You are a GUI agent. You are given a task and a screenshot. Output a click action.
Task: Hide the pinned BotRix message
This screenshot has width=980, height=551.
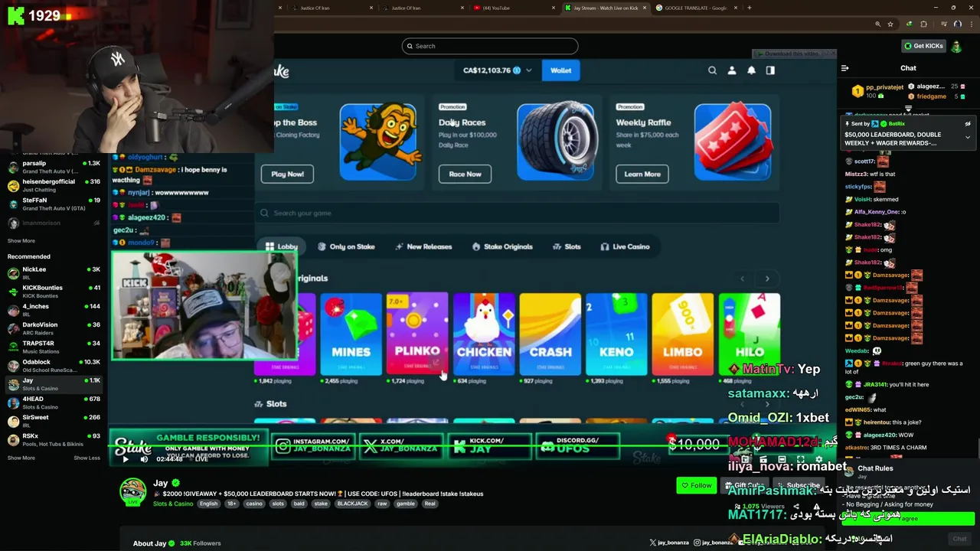click(x=967, y=124)
